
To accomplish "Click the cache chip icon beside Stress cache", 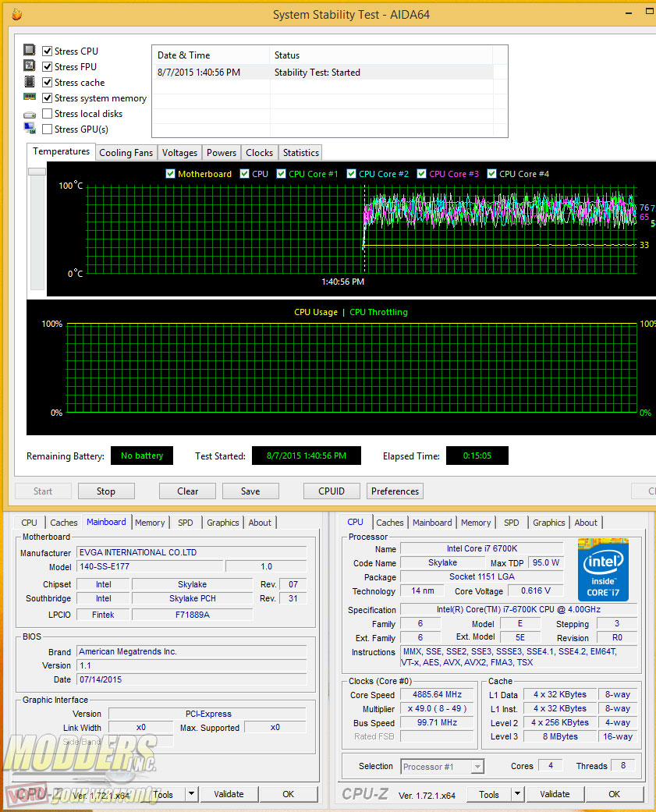I will pos(30,82).
